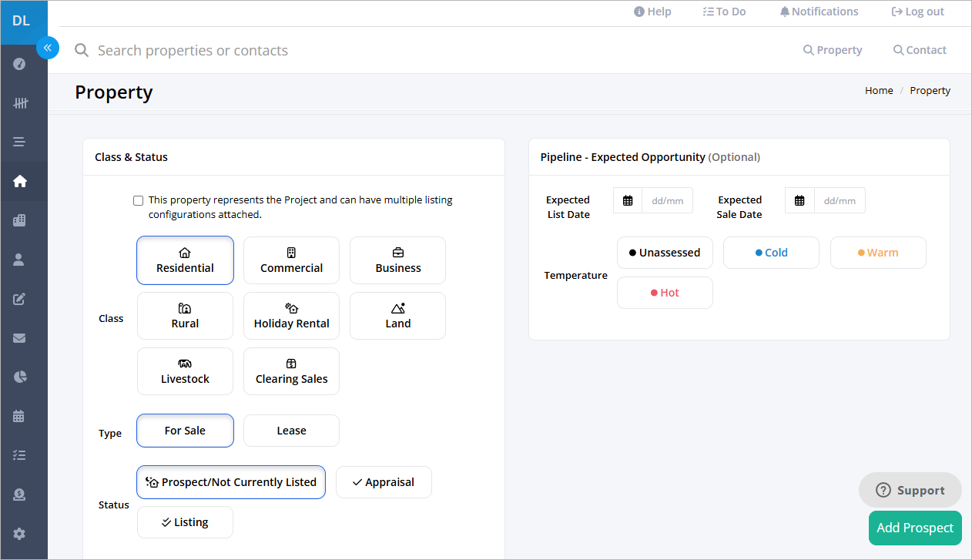The image size is (972, 560).
Task: Open the envelope mail sidebar icon
Action: coord(20,338)
